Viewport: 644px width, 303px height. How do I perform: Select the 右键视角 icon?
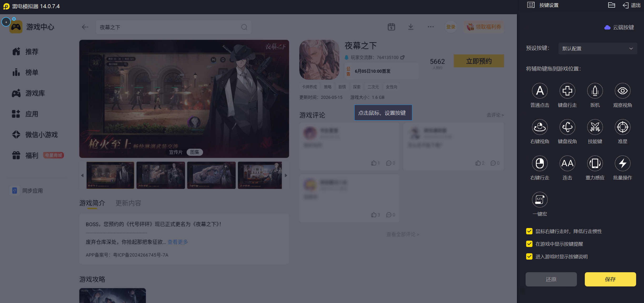[540, 127]
